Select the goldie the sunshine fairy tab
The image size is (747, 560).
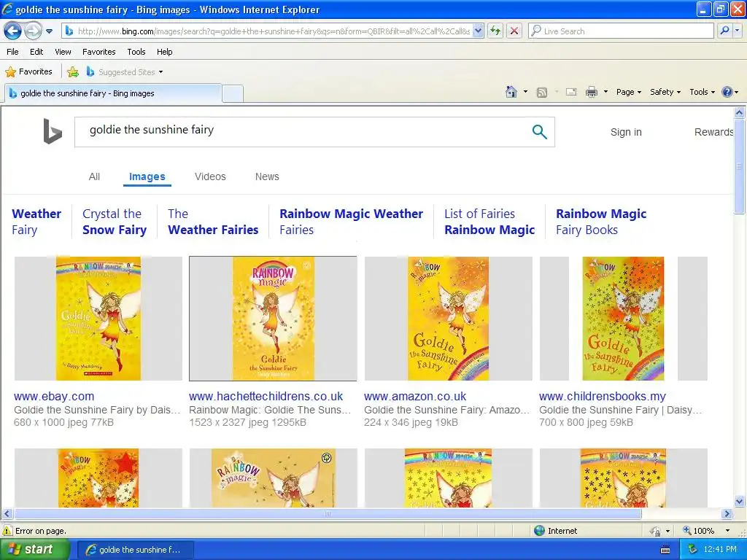pyautogui.click(x=113, y=93)
